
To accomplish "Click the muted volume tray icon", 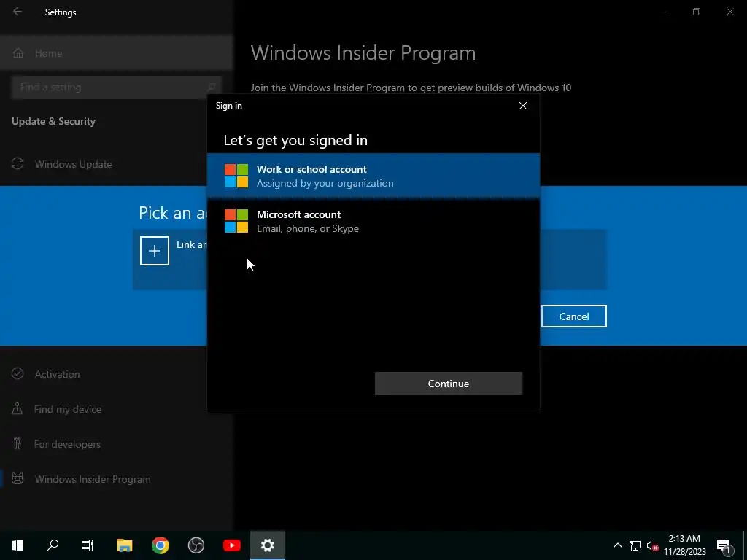I will (652, 545).
